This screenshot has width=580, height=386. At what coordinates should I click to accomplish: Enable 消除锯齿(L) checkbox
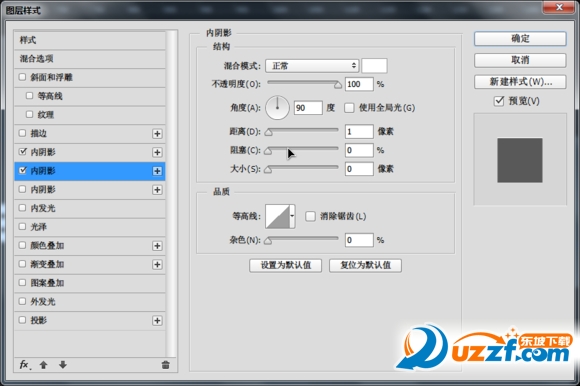coord(310,216)
